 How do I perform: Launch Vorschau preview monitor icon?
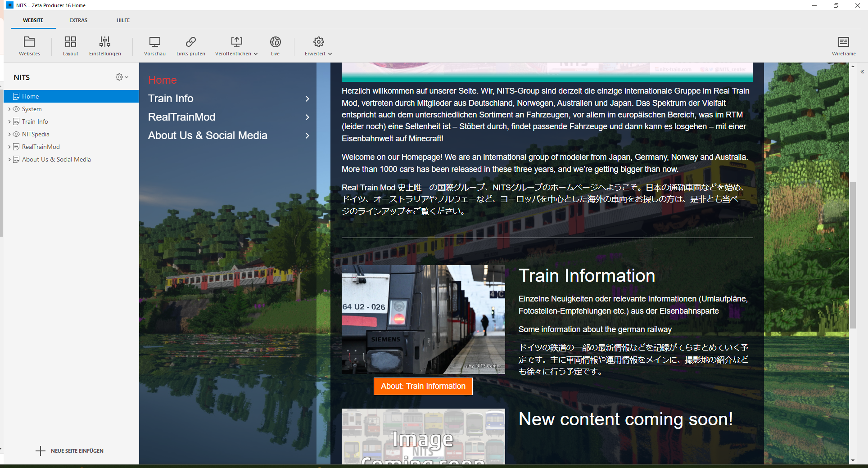(x=154, y=42)
